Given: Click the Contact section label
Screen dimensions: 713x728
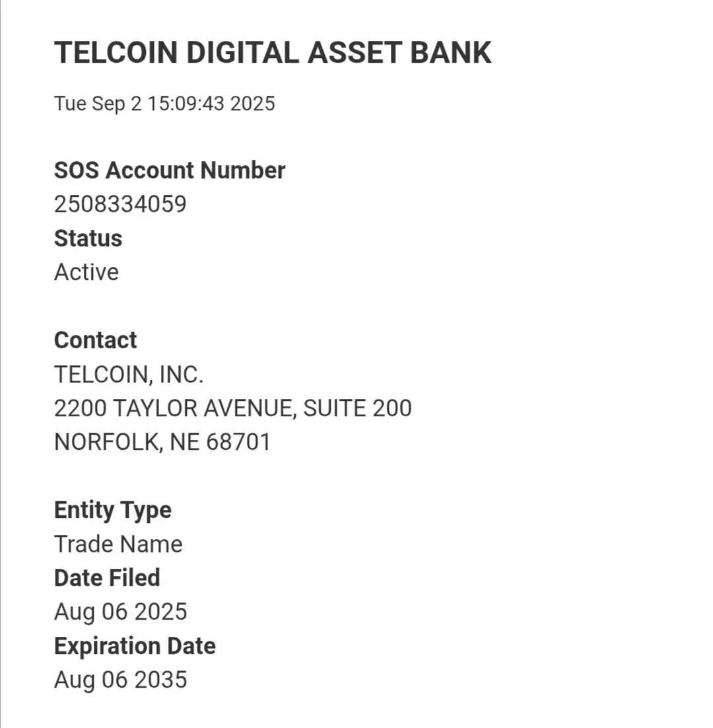Looking at the screenshot, I should (x=96, y=340).
